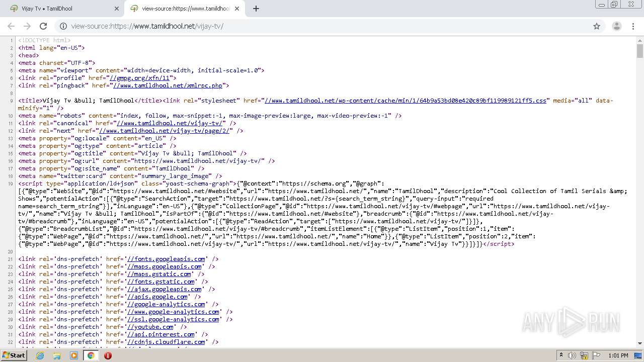Click the <!DOCTYPE html> line text

[x=45, y=40]
